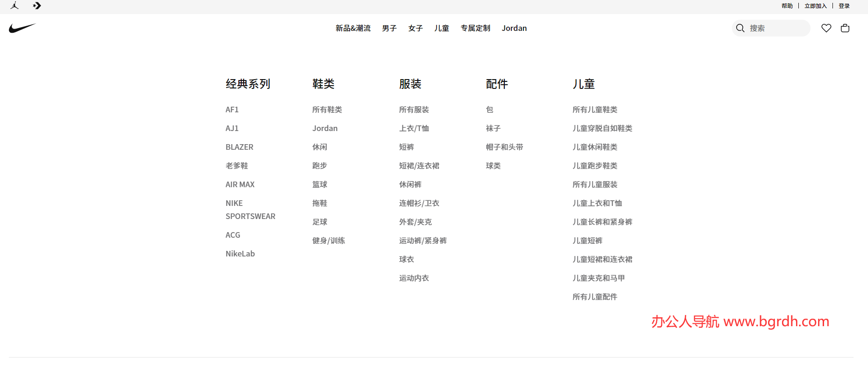This screenshot has height=380, width=868.
Task: Select 拖鞋 link
Action: point(320,203)
